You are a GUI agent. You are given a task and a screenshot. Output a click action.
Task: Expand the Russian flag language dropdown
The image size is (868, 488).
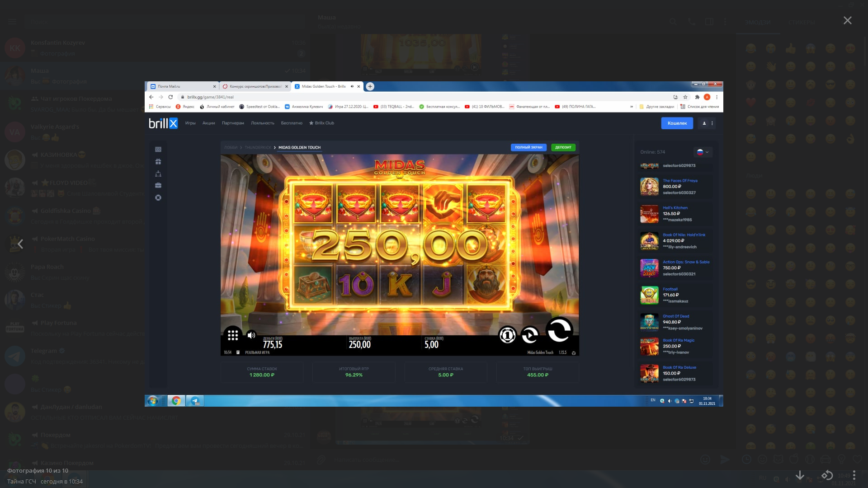point(703,152)
